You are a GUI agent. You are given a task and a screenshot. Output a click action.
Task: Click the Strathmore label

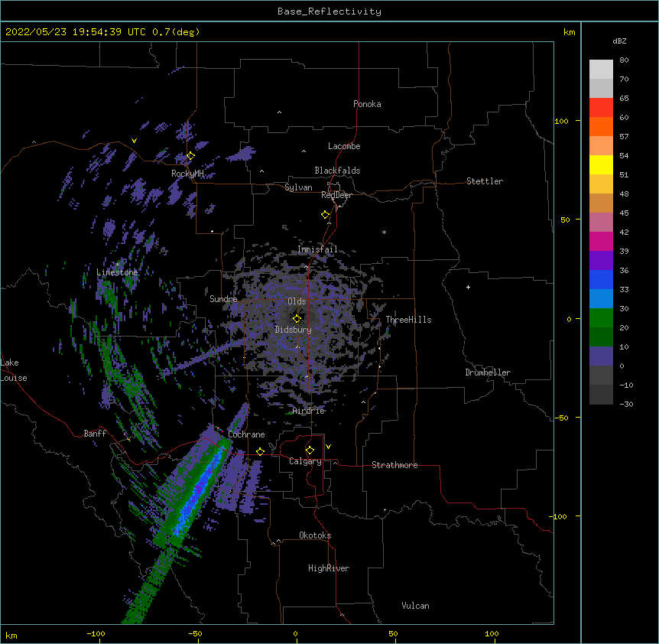[x=394, y=465]
